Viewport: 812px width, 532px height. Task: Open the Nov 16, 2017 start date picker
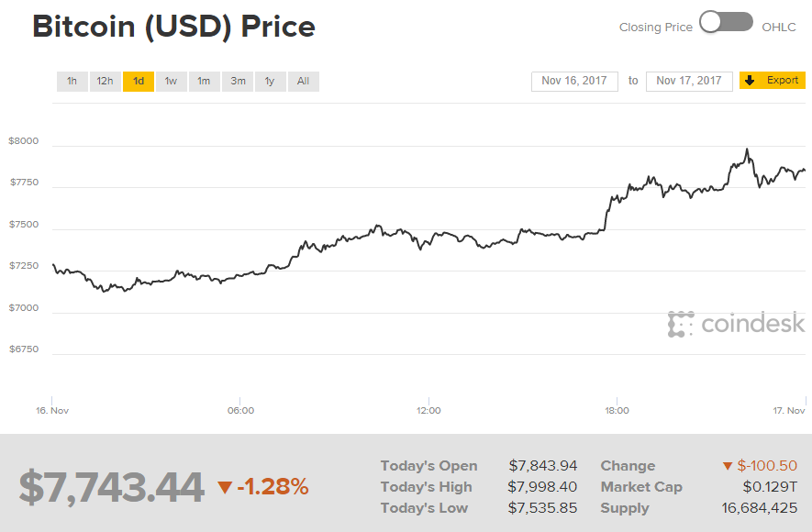pyautogui.click(x=574, y=81)
